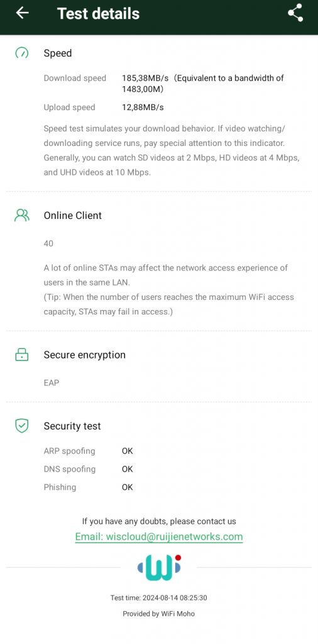Tap the online client count 40

(48, 243)
